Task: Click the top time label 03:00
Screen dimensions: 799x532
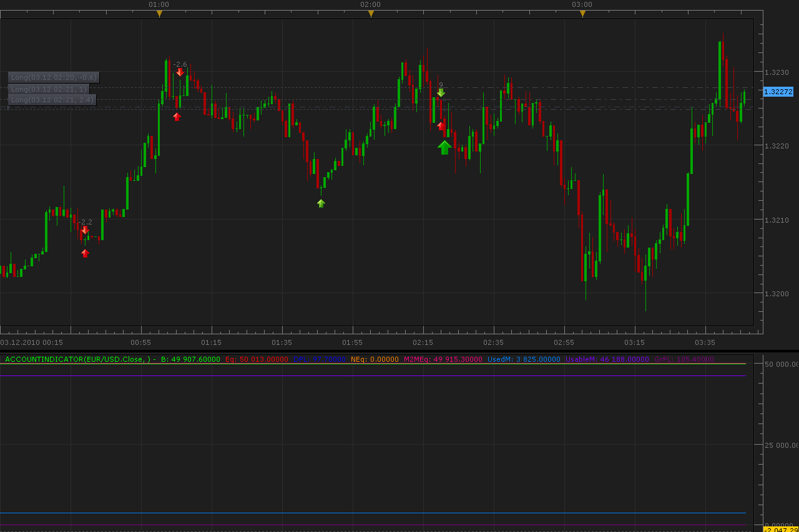Action: click(x=582, y=4)
